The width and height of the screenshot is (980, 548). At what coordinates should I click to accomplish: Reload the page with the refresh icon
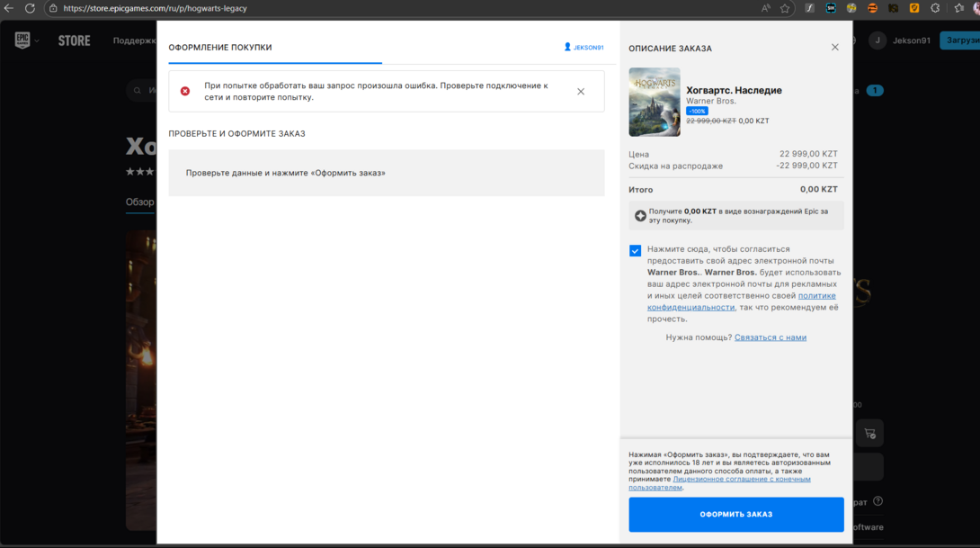(x=30, y=8)
